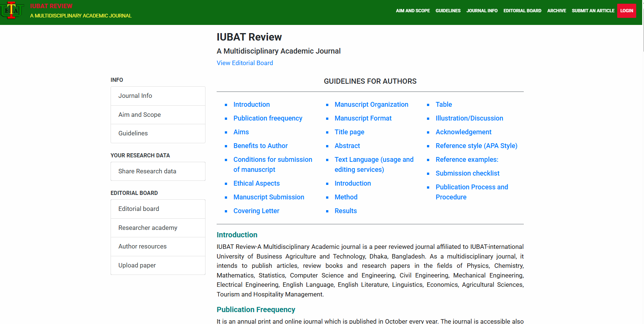Select Editorial board in the left sidebar list

point(158,209)
